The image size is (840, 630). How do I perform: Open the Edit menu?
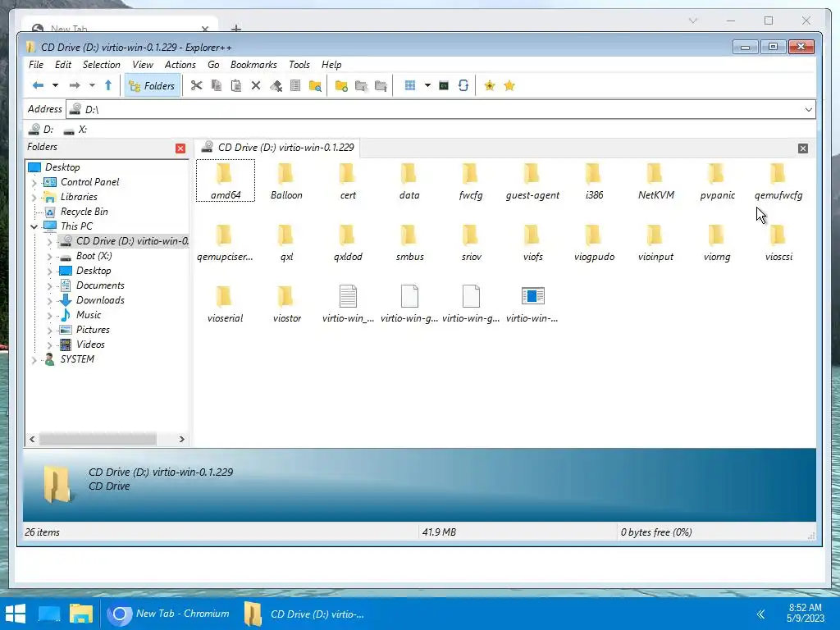pyautogui.click(x=62, y=65)
